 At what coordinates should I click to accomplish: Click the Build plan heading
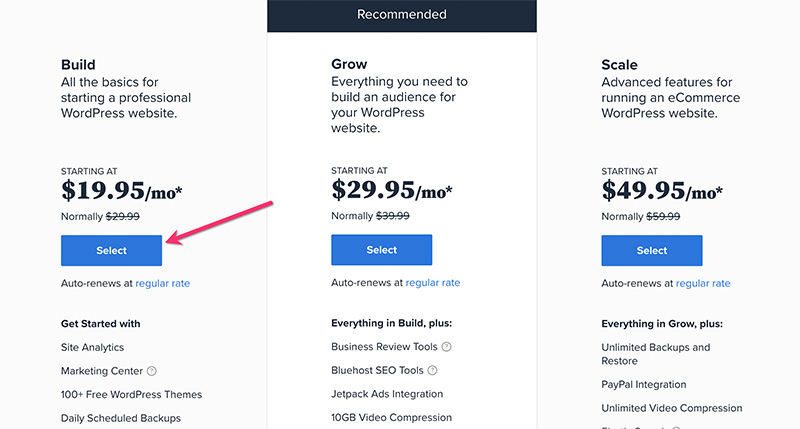78,65
